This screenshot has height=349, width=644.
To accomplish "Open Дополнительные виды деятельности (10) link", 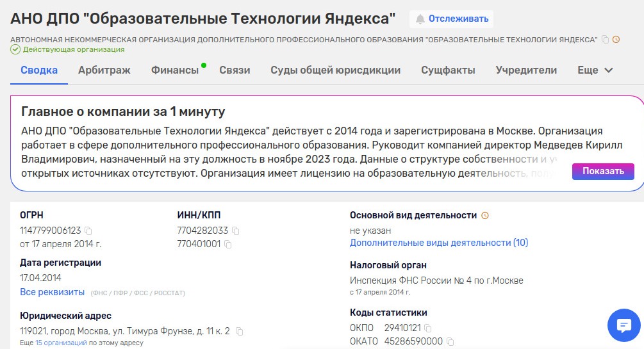I will (439, 243).
